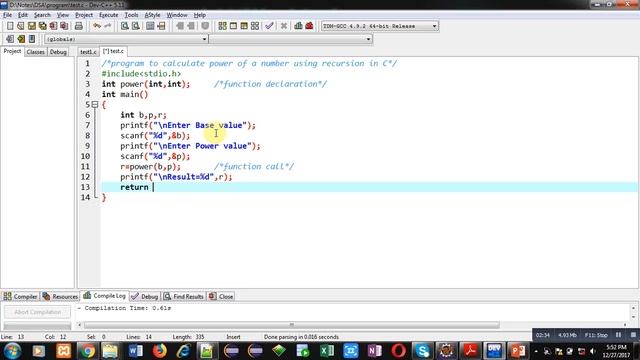Open the Resources bottom panel tab
This screenshot has width=640, height=360.
coord(60,296)
